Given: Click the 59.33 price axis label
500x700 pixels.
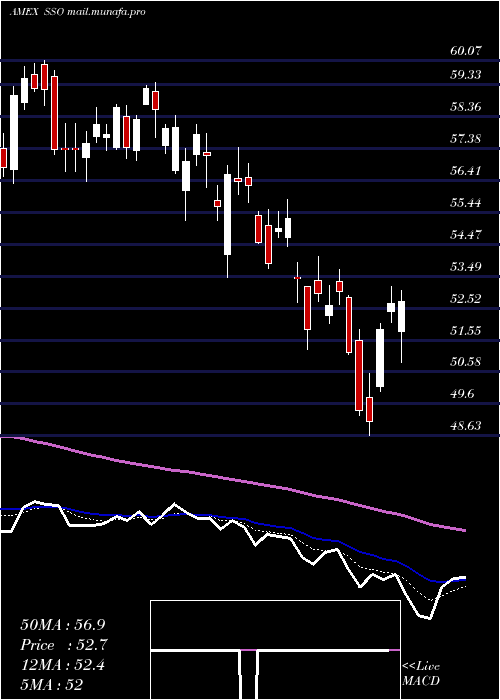Looking at the screenshot, I should point(466,74).
